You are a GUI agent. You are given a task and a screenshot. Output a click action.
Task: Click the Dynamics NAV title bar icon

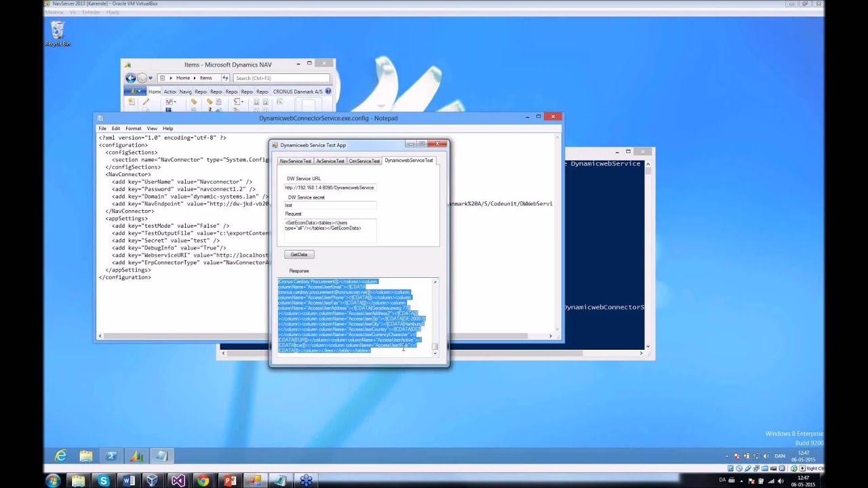(127, 65)
